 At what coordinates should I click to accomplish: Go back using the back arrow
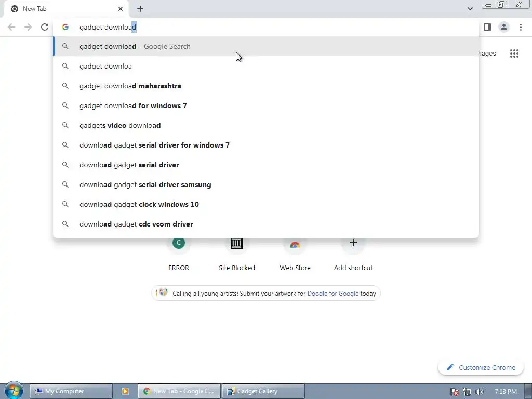tap(11, 27)
